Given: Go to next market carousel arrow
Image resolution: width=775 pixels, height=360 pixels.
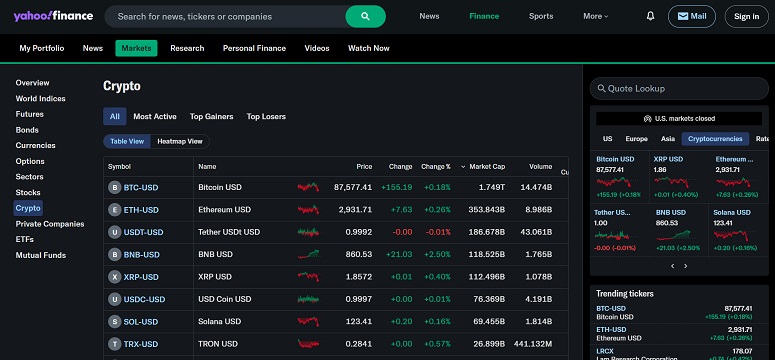Looking at the screenshot, I should (x=686, y=266).
